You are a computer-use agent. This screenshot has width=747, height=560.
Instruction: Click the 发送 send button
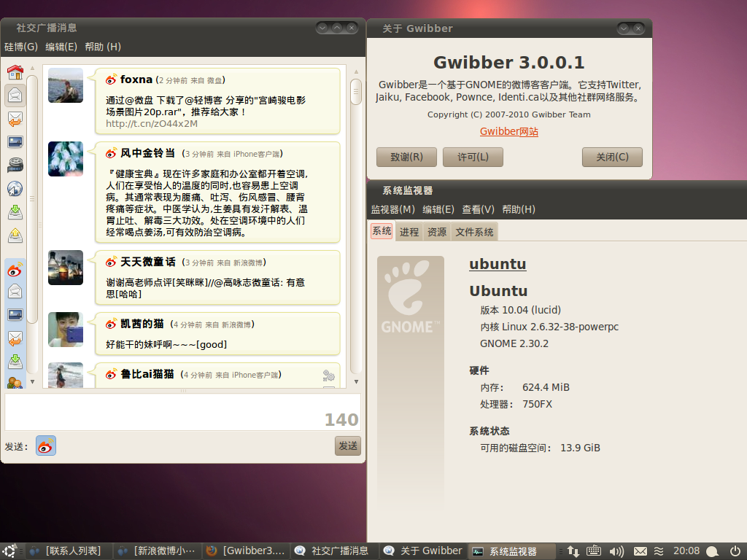(x=348, y=446)
